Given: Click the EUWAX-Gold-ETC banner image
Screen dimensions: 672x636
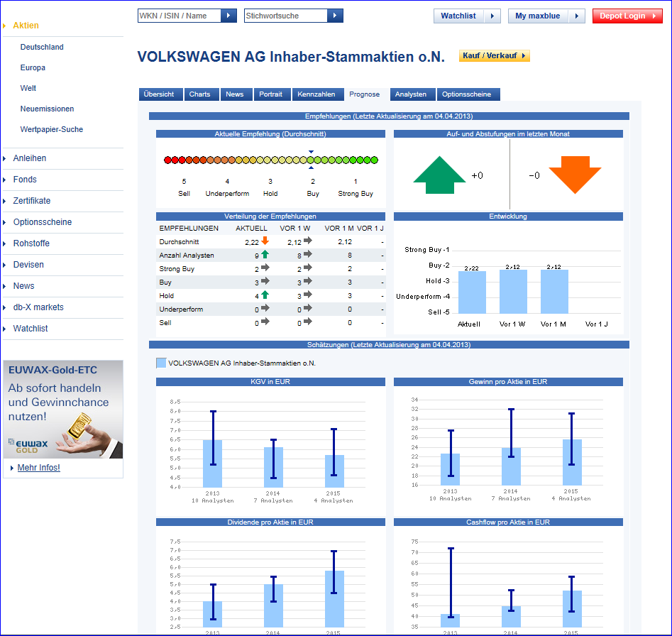Looking at the screenshot, I should [x=63, y=410].
